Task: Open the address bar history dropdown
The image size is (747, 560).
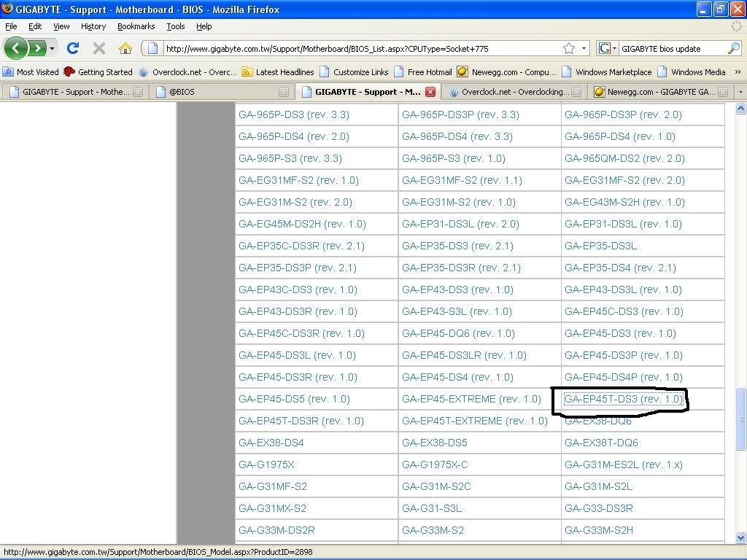Action: [584, 48]
